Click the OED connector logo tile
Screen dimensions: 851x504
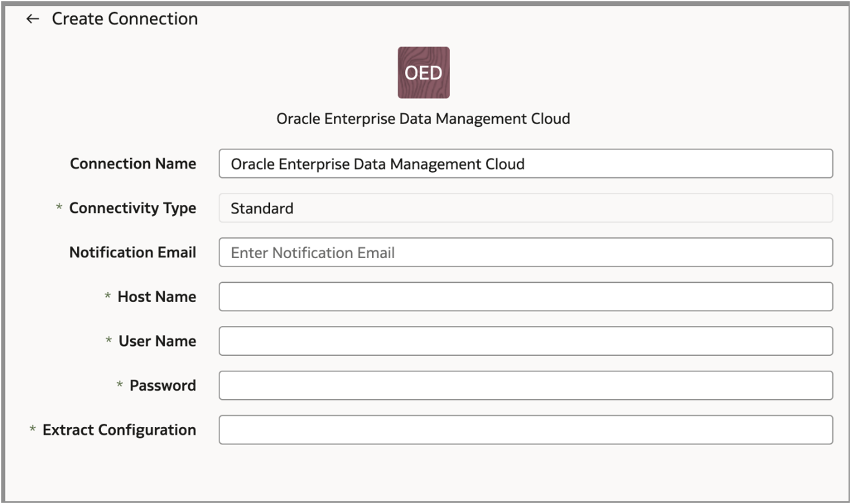(423, 72)
